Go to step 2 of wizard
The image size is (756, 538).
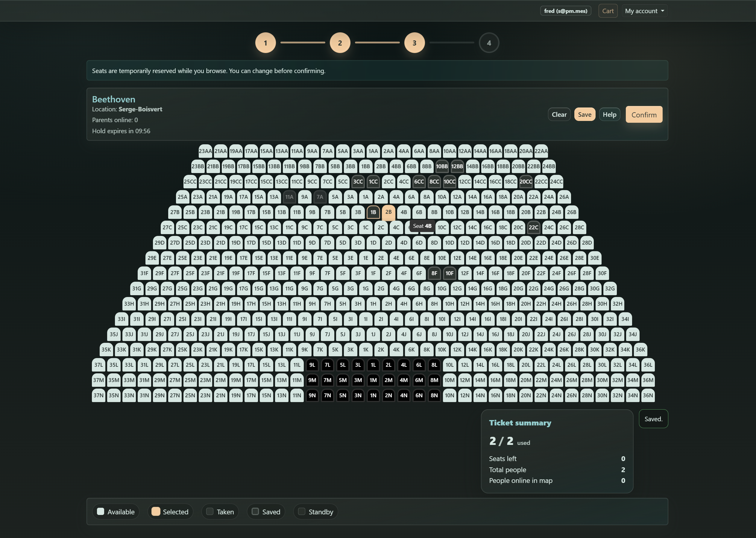(340, 43)
